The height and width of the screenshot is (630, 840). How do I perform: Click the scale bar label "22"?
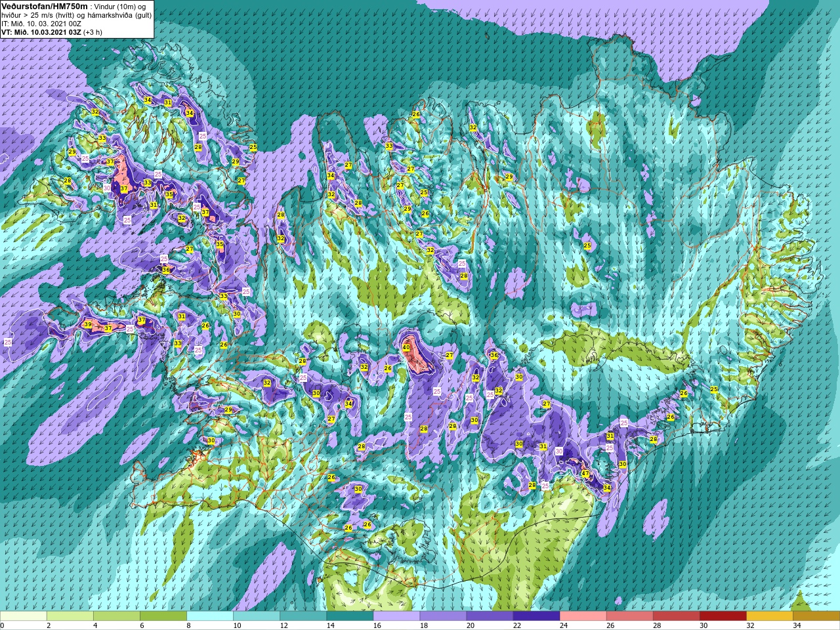(517, 625)
